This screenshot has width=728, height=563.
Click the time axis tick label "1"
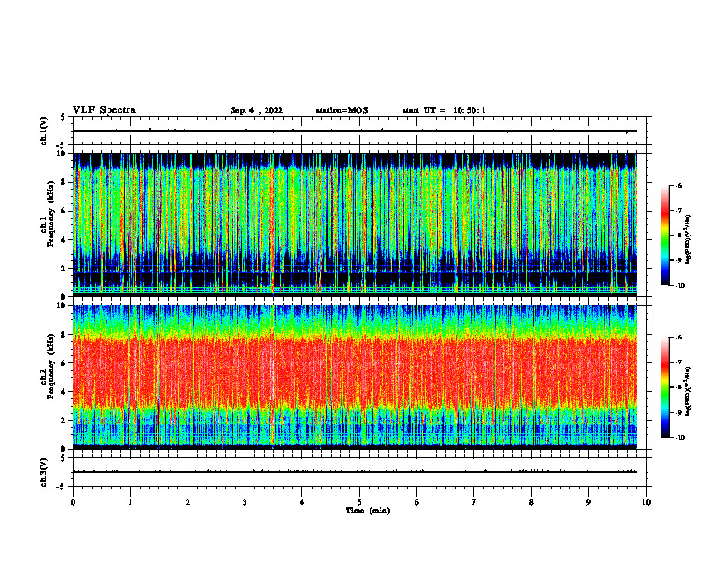tap(130, 502)
